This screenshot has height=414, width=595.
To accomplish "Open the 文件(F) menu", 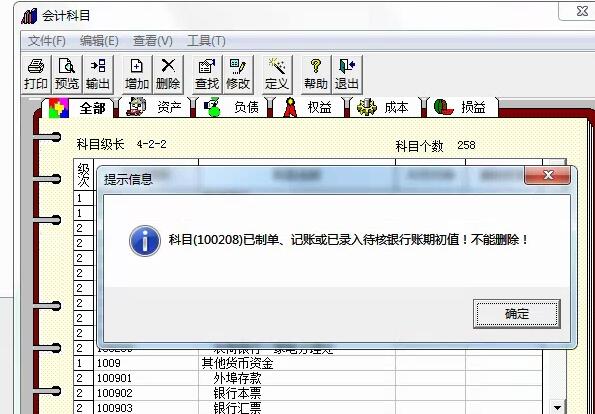I will coord(47,41).
